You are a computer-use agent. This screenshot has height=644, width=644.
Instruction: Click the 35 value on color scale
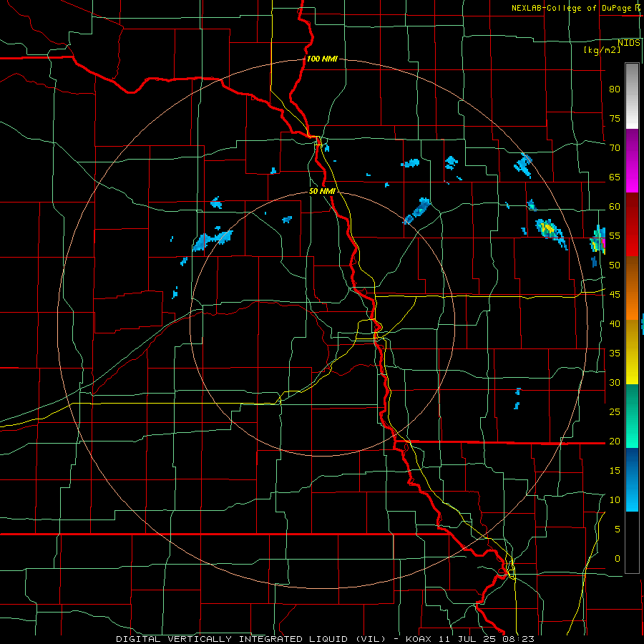click(615, 353)
